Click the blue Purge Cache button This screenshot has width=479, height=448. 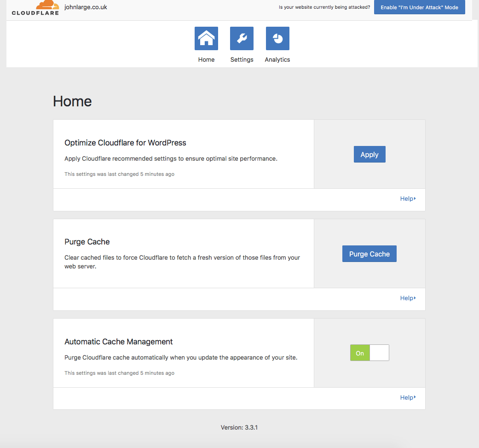(x=369, y=254)
